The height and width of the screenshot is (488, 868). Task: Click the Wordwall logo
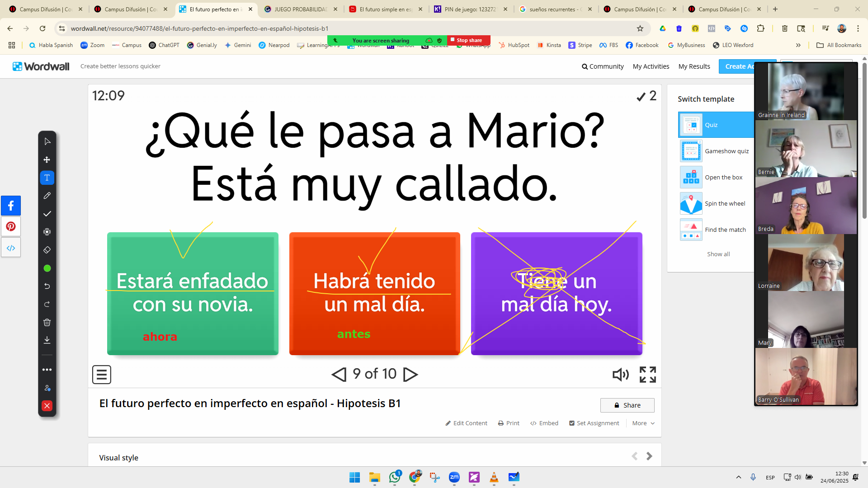[41, 66]
